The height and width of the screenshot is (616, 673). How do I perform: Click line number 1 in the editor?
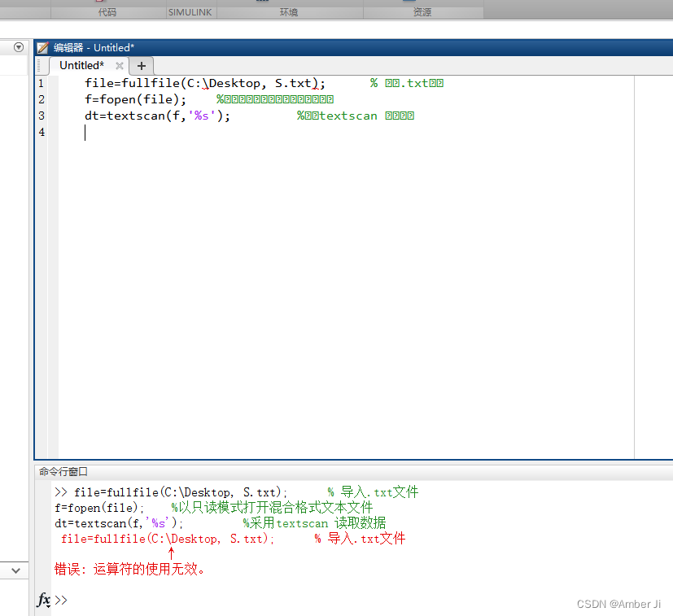(42, 83)
